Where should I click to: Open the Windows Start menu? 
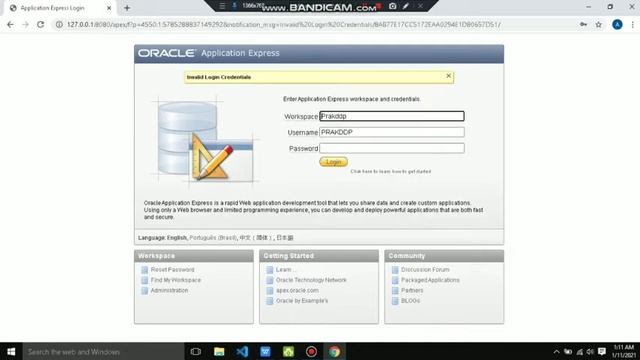pyautogui.click(x=11, y=351)
